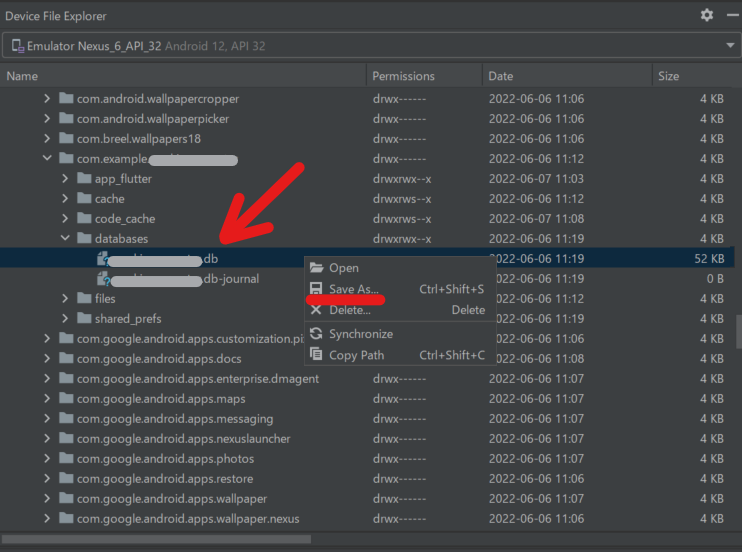Expand the com.breel.wallpapers18 folder

(x=46, y=138)
